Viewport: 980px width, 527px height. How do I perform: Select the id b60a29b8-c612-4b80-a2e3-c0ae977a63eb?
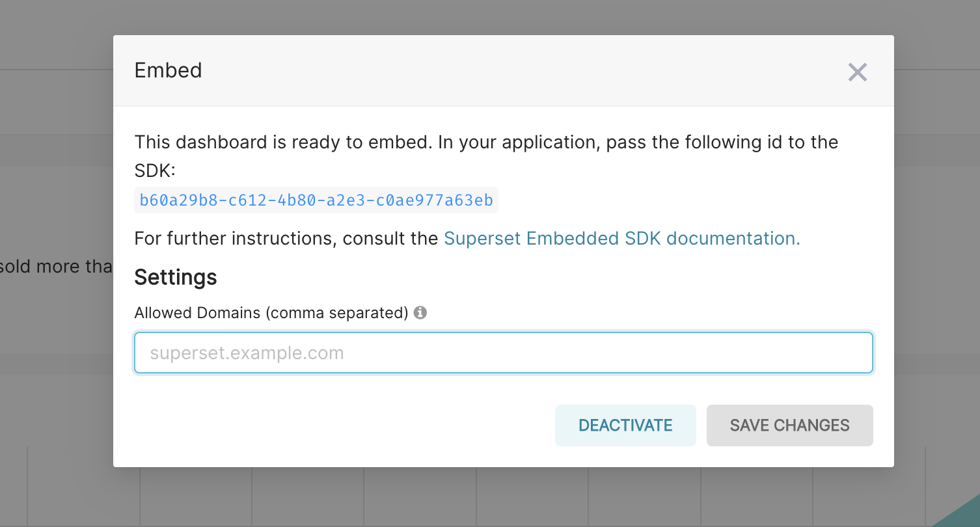click(x=314, y=200)
